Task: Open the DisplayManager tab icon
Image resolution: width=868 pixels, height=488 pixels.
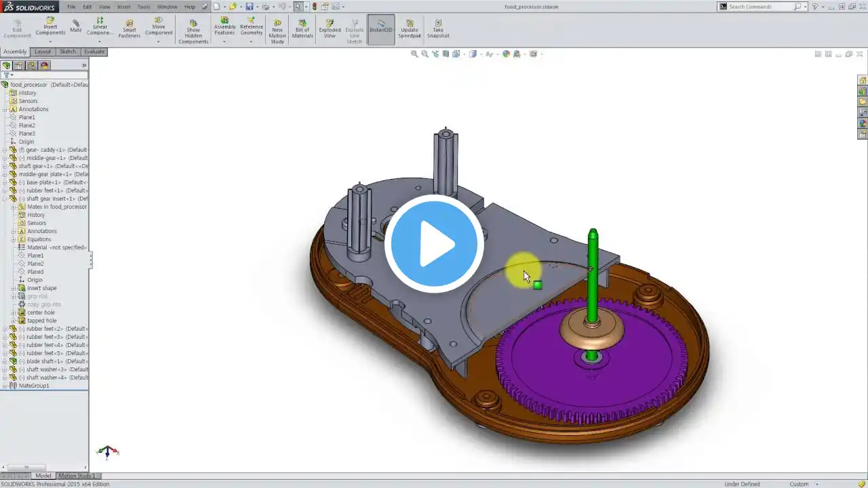Action: 44,66
